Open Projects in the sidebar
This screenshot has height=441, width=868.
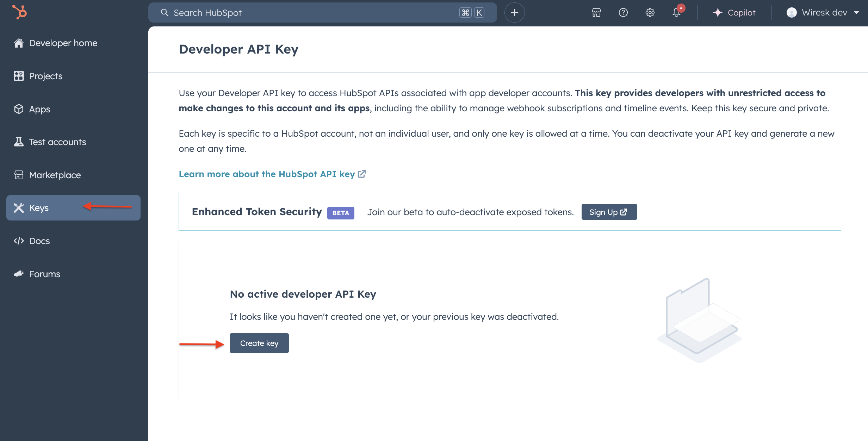coord(73,76)
